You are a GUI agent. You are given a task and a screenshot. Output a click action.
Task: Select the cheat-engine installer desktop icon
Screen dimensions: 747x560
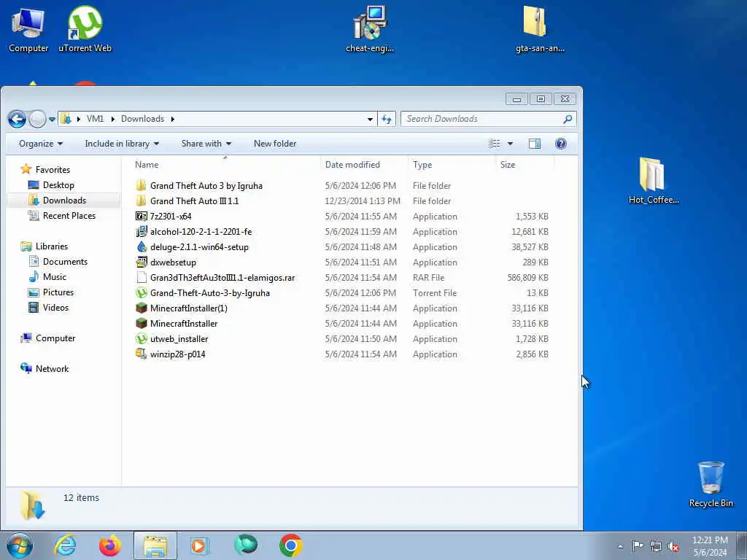pyautogui.click(x=370, y=29)
